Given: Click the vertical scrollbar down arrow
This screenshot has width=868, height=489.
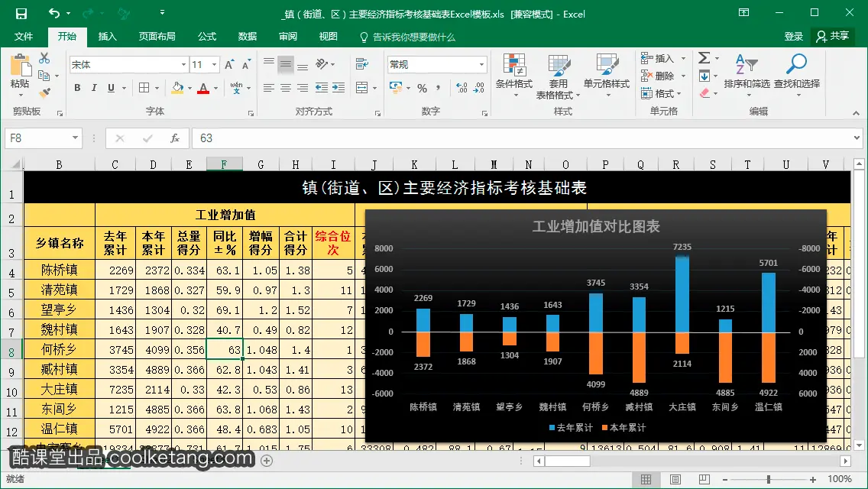Looking at the screenshot, I should click(x=859, y=445).
